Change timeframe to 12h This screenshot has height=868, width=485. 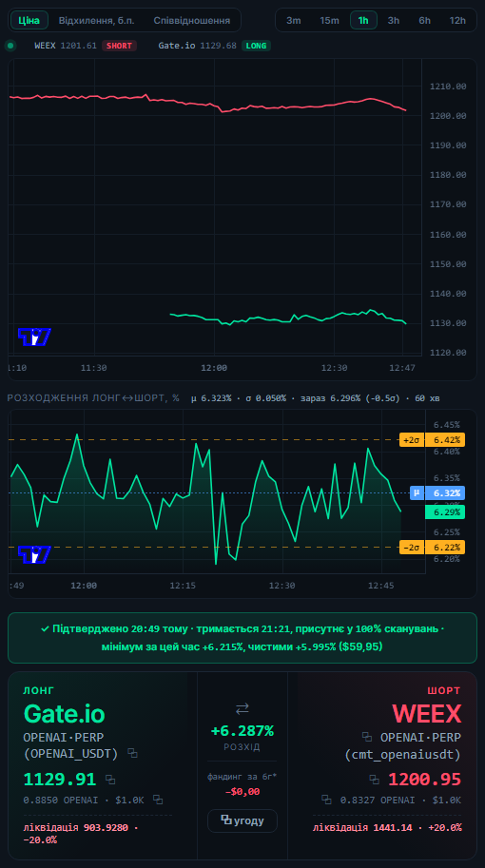point(457,21)
